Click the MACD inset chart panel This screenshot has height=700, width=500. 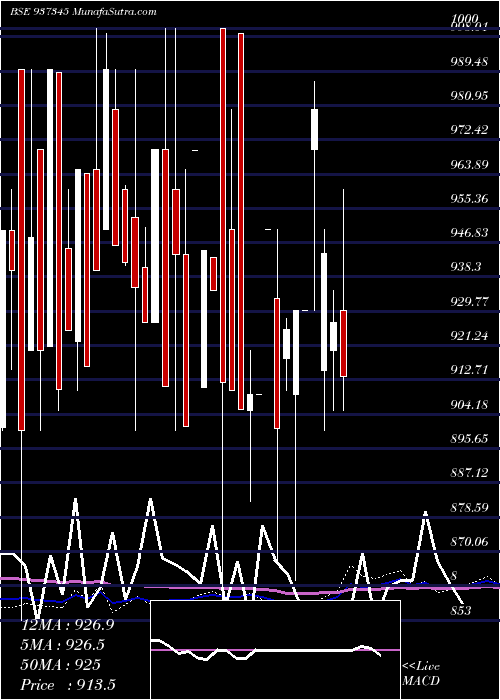(x=275, y=650)
